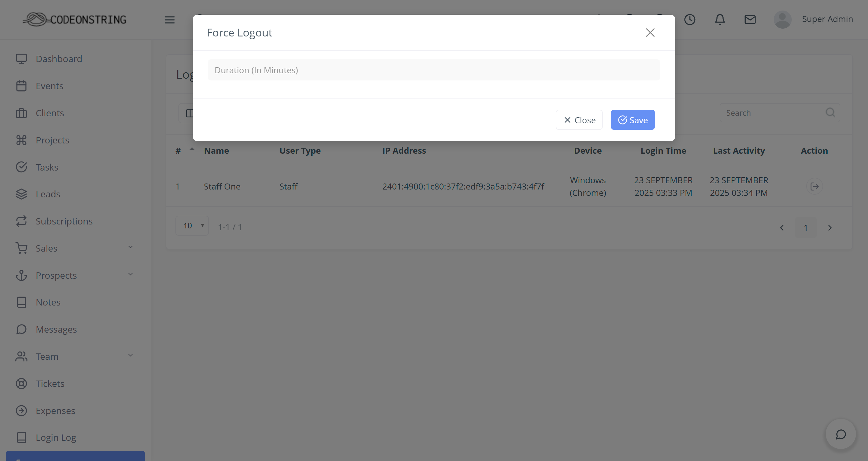The height and width of the screenshot is (461, 868).
Task: Open the notifications bell icon
Action: pos(720,20)
